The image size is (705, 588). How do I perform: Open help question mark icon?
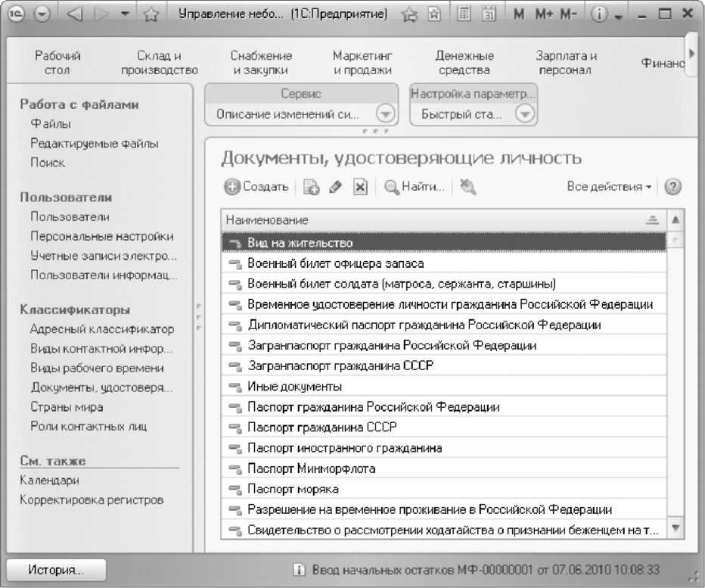pos(672,187)
